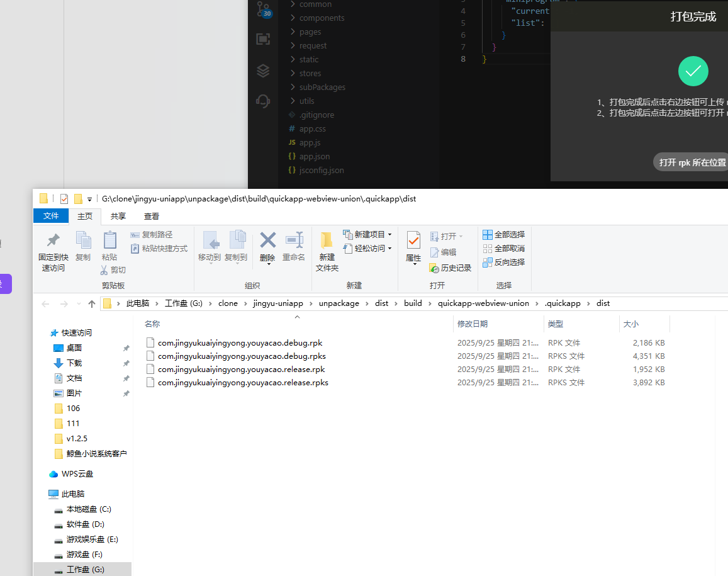Switch to the View ribbon tab
Screen dimensions: 728x576
tap(152, 217)
